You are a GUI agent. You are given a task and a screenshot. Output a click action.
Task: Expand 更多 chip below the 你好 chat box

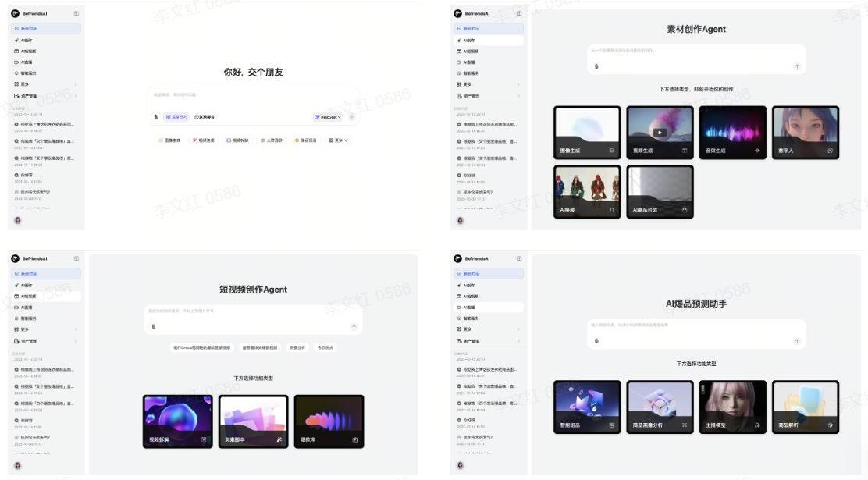338,140
